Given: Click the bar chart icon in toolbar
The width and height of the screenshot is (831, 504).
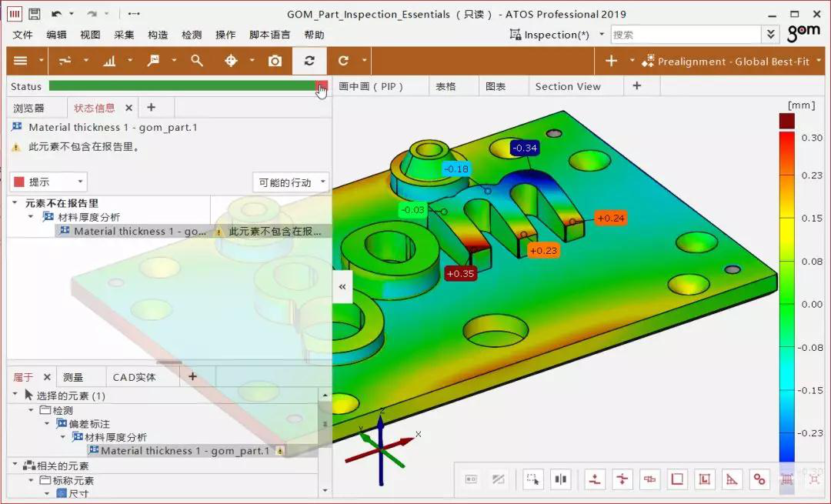Looking at the screenshot, I should click(x=109, y=61).
